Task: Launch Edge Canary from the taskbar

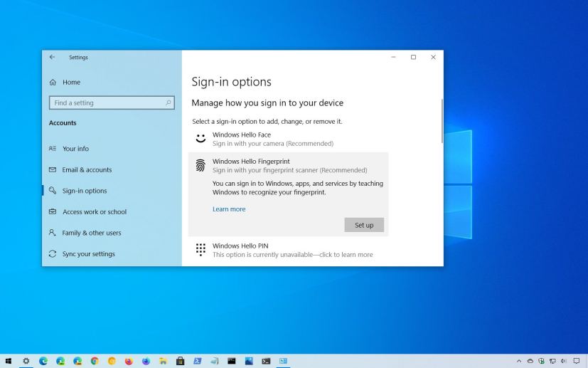Action: pos(77,362)
